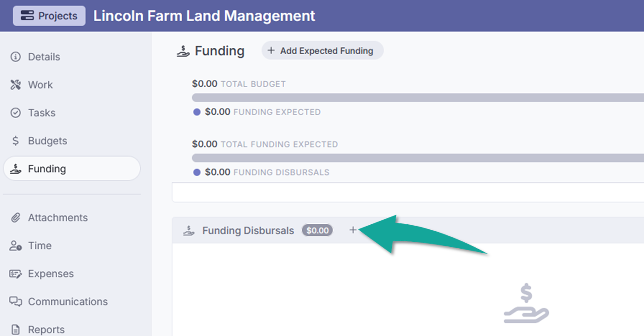
Task: Click the Expenses icon in sidebar
Action: [16, 274]
